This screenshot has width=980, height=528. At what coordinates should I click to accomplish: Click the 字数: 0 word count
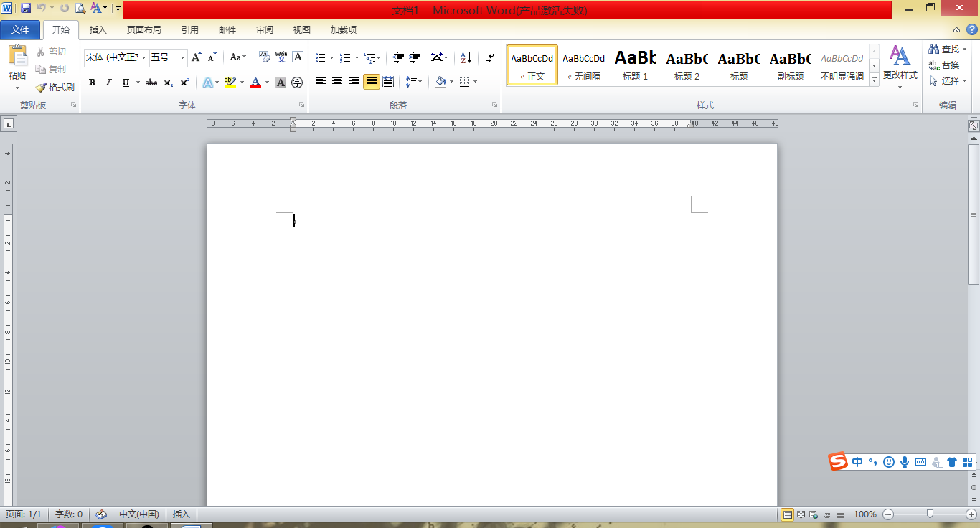[x=69, y=514]
